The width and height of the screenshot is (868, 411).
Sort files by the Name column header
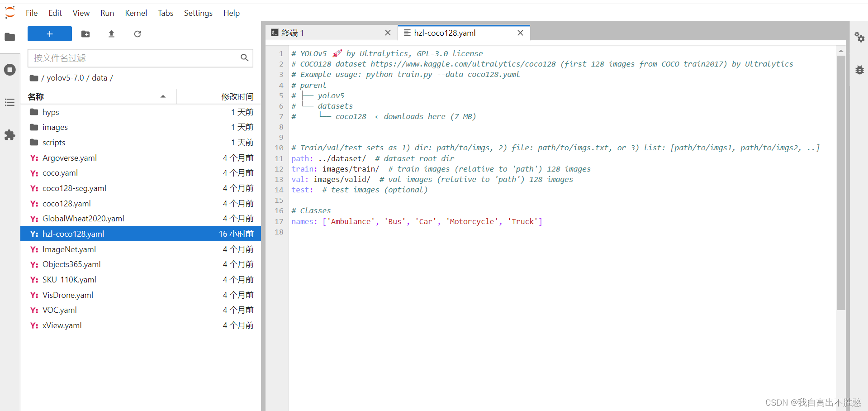point(99,96)
